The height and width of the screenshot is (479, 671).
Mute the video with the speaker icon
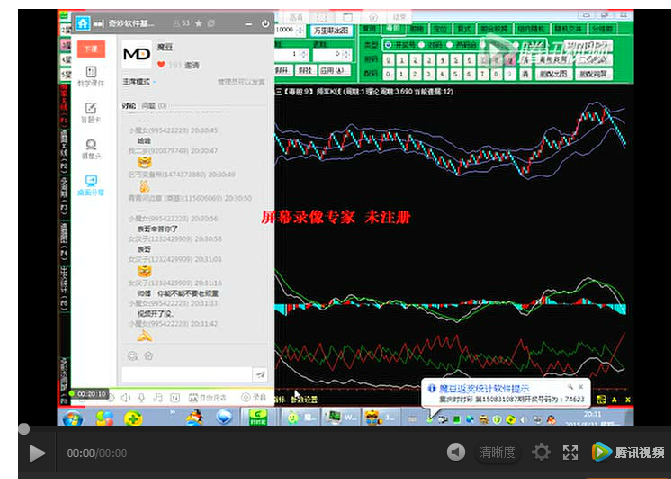pyautogui.click(x=455, y=453)
